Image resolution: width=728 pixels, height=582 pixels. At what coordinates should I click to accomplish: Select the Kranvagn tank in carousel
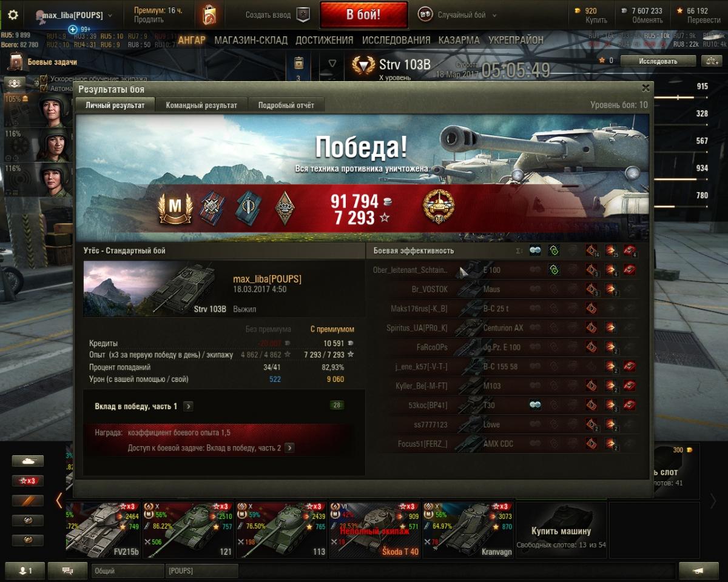point(468,529)
